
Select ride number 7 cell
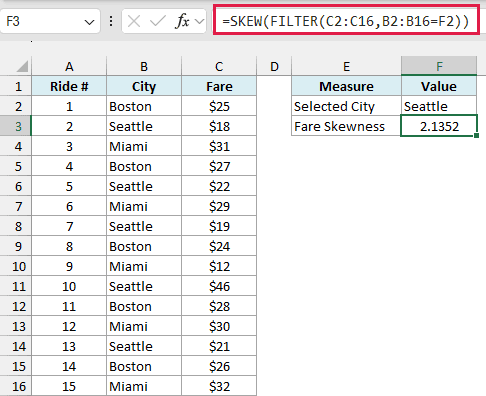click(69, 226)
